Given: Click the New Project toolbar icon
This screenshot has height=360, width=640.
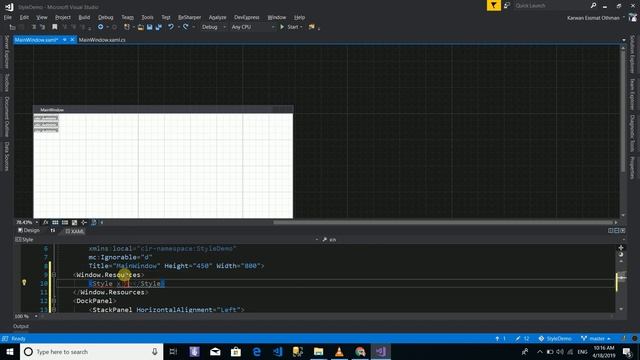Looking at the screenshot, I should (127, 27).
